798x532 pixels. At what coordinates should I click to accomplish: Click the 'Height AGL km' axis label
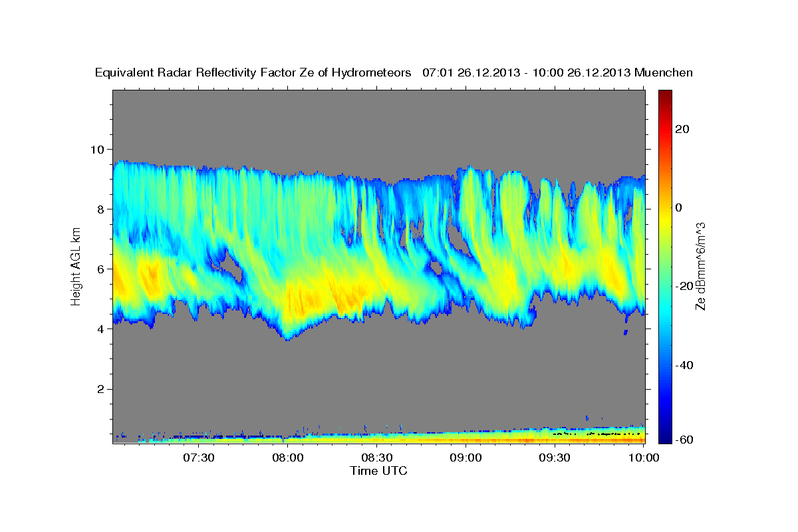76,267
